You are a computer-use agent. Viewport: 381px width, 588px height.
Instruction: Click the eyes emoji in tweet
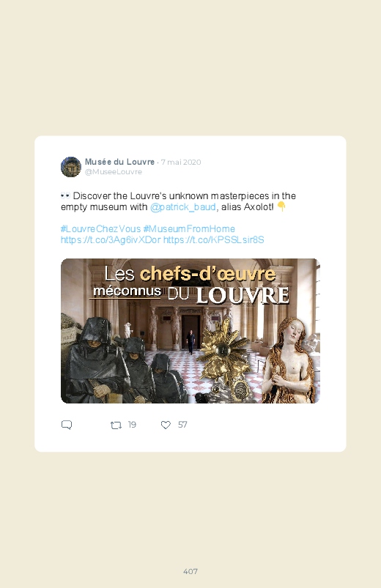tap(65, 196)
